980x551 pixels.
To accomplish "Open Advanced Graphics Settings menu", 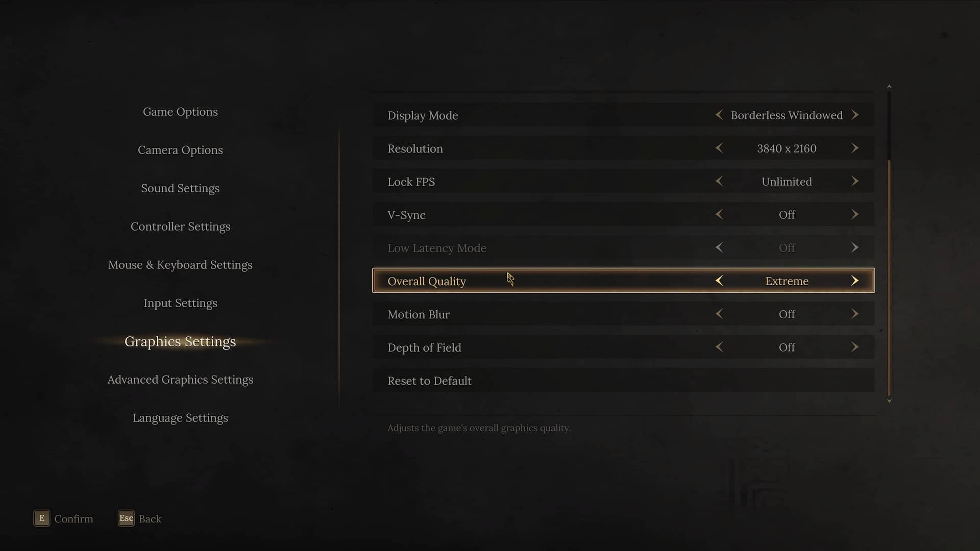I will [180, 380].
